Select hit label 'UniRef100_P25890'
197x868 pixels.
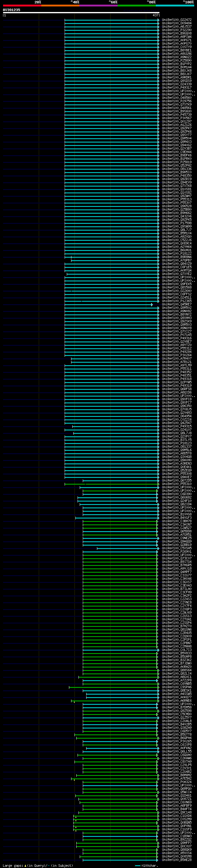177,61
